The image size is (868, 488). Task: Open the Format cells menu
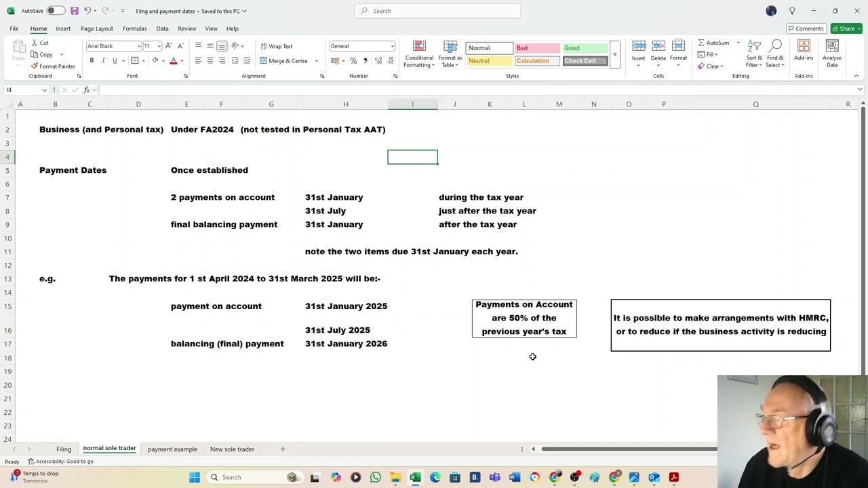tap(678, 52)
